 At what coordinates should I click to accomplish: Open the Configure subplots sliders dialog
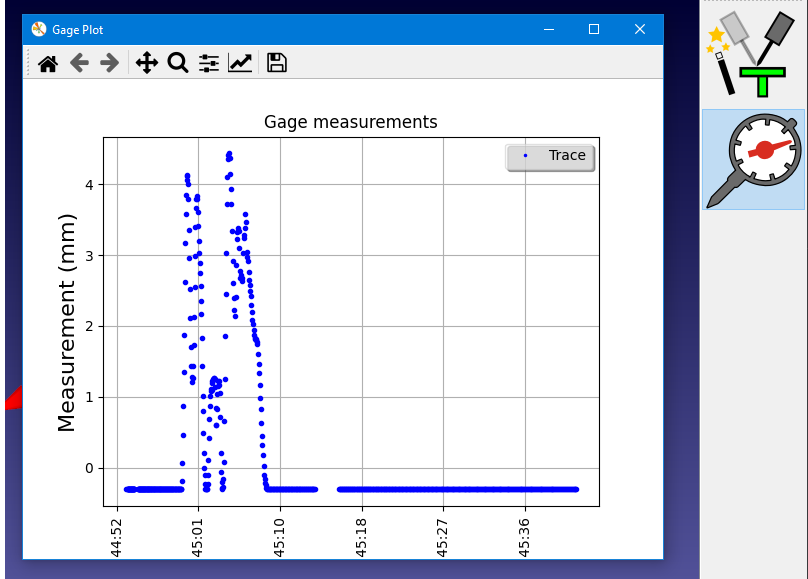[x=208, y=63]
